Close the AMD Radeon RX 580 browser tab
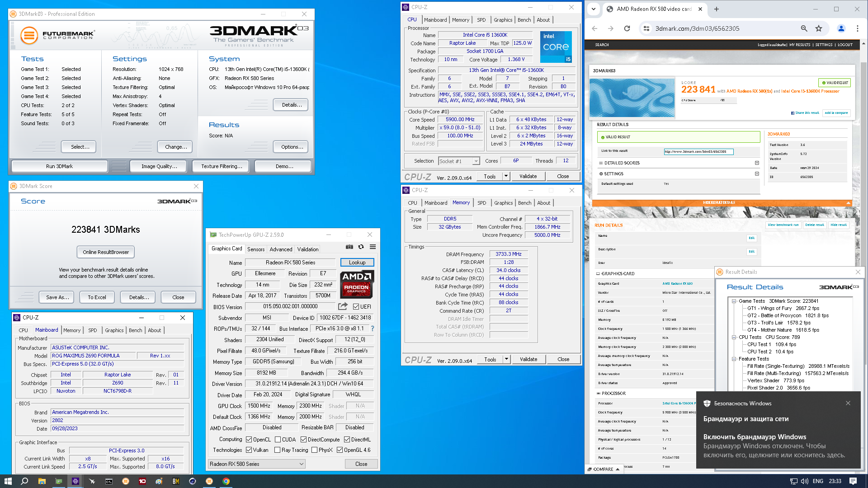Viewport: 868px width, 488px height. (700, 9)
